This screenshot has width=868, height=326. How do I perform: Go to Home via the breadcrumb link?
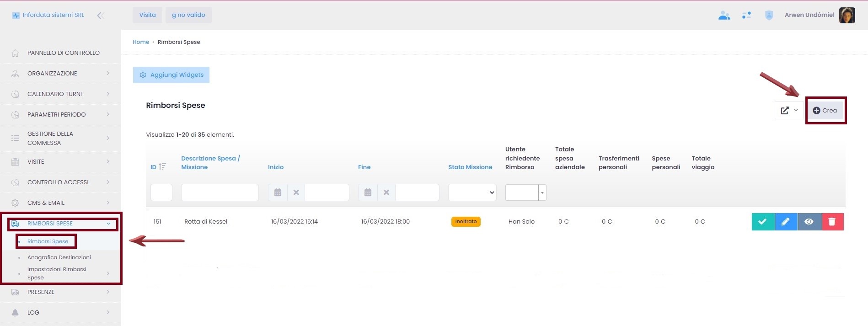tap(141, 42)
